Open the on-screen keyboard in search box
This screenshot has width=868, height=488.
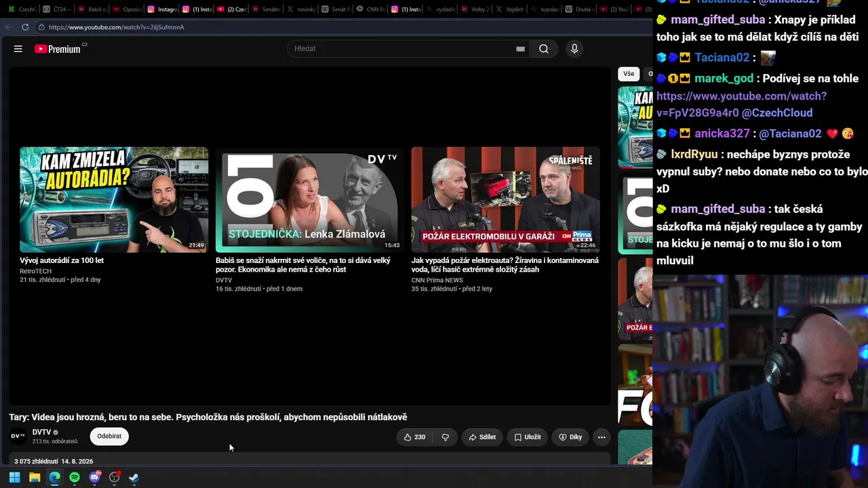[x=520, y=49]
